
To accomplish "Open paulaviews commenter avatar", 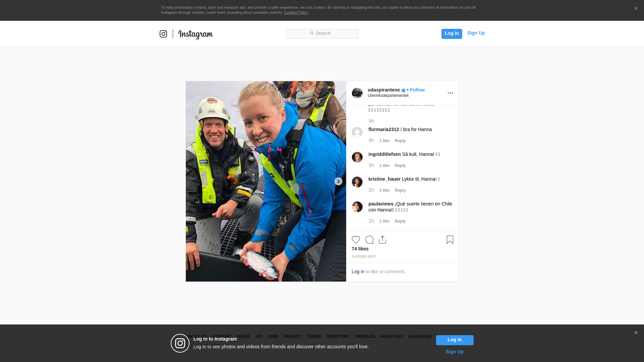I will (357, 207).
